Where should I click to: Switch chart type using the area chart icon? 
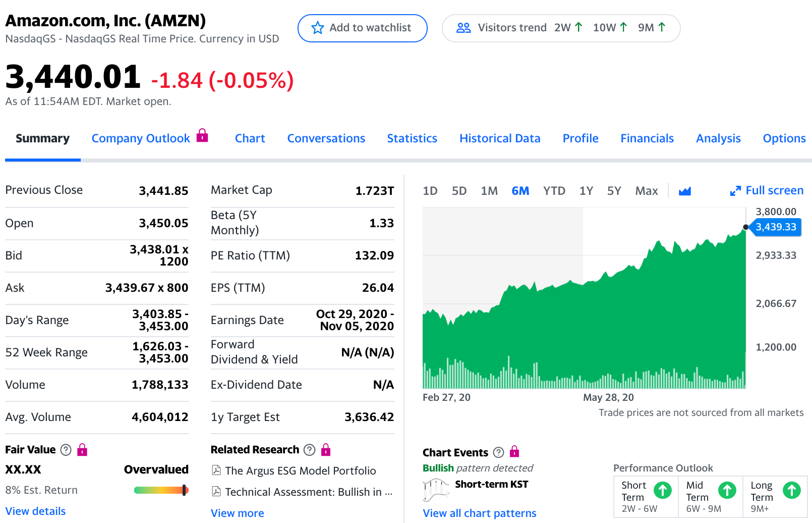685,191
